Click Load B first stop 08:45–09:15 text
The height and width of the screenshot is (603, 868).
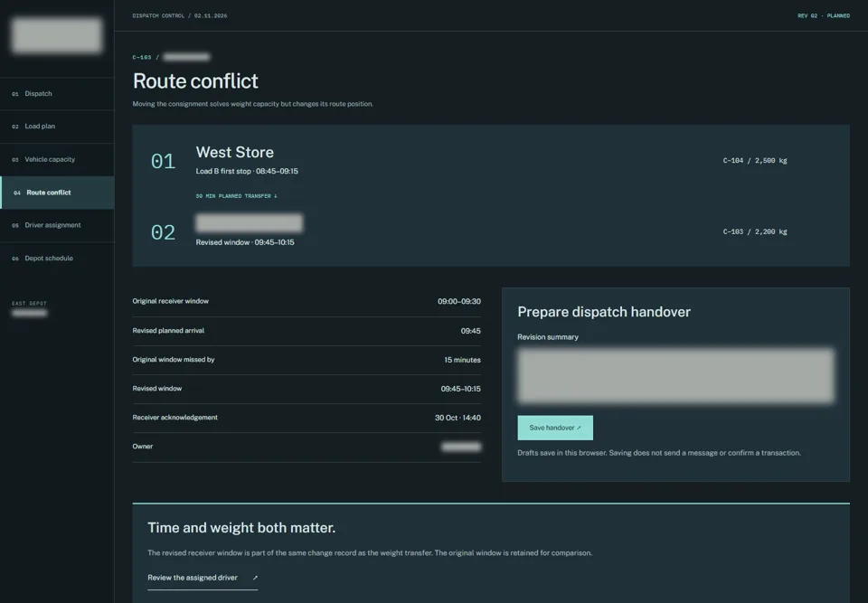pyautogui.click(x=247, y=171)
